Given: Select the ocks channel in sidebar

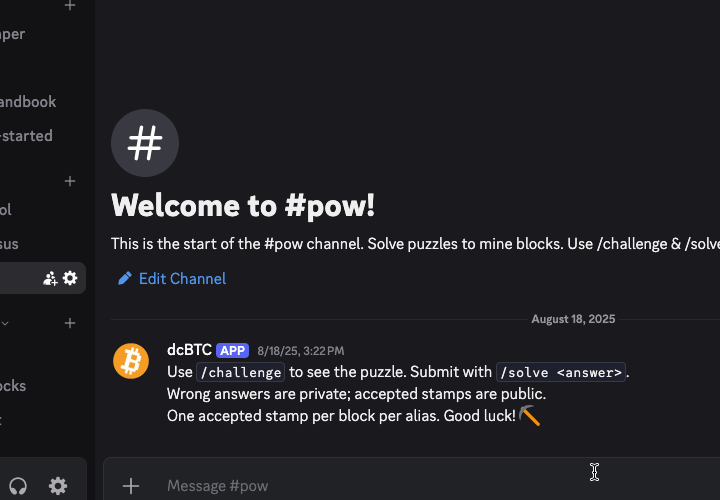Looking at the screenshot, I should point(14,386).
